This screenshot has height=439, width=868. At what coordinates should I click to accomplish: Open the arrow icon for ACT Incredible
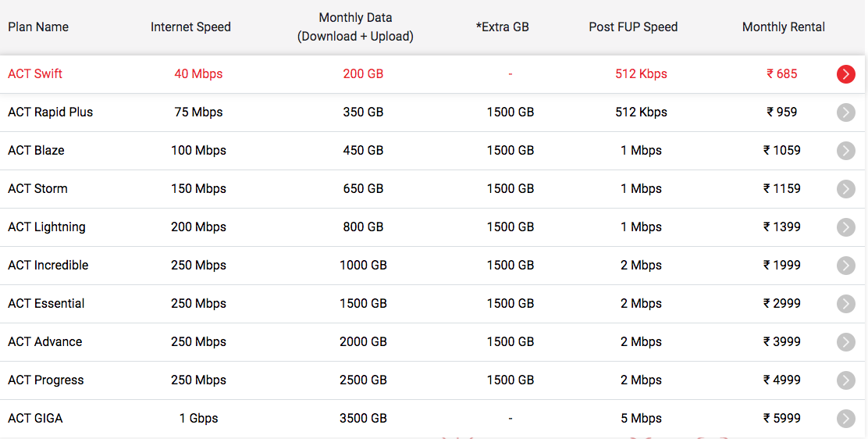[846, 265]
